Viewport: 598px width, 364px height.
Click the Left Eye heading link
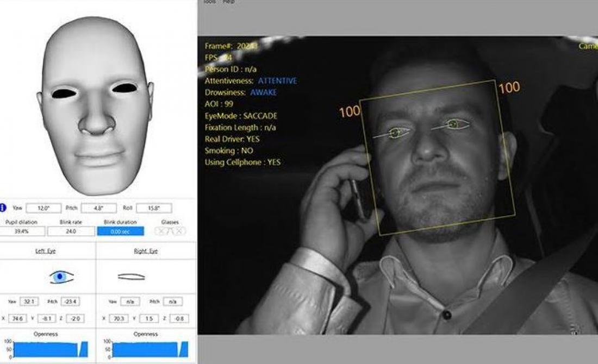[x=45, y=251]
